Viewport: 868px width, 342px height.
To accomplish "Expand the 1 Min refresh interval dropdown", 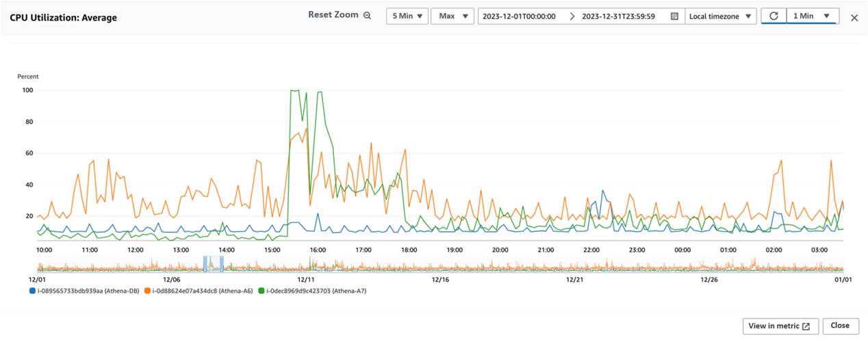I will coord(813,16).
